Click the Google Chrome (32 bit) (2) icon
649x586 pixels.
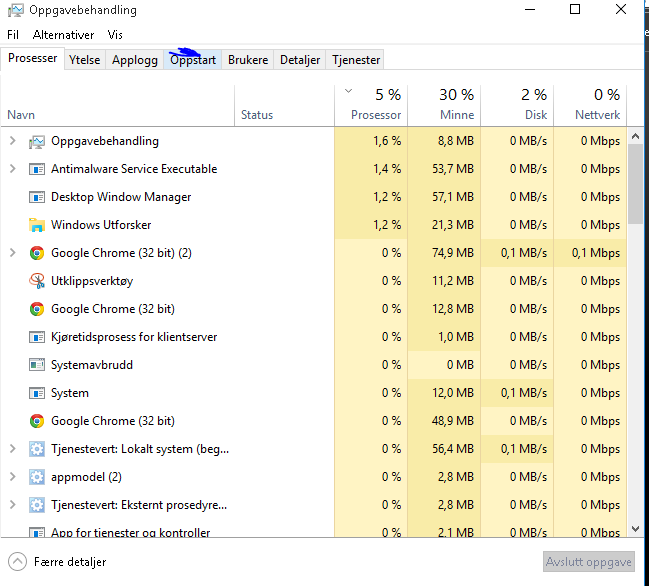pyautogui.click(x=37, y=253)
